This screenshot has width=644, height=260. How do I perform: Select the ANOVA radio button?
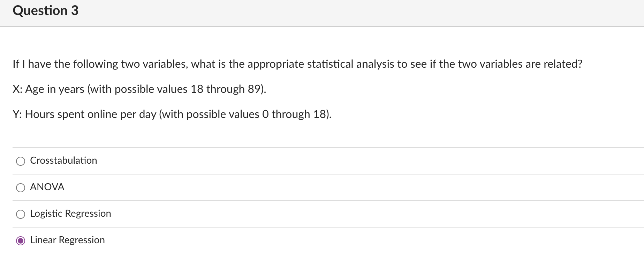21,187
